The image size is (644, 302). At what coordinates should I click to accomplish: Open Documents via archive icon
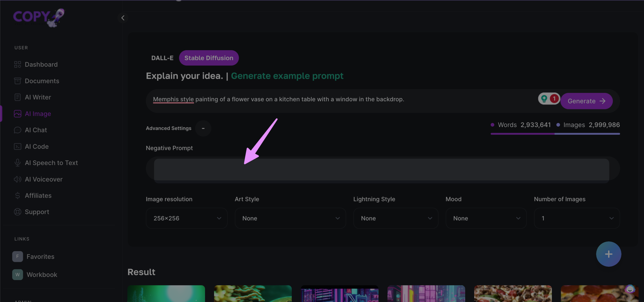[x=17, y=81]
